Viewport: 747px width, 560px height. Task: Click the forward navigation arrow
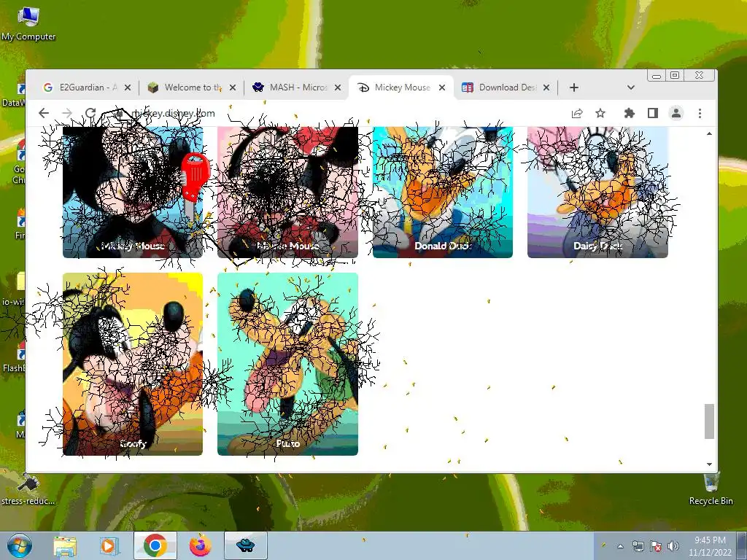pyautogui.click(x=67, y=113)
